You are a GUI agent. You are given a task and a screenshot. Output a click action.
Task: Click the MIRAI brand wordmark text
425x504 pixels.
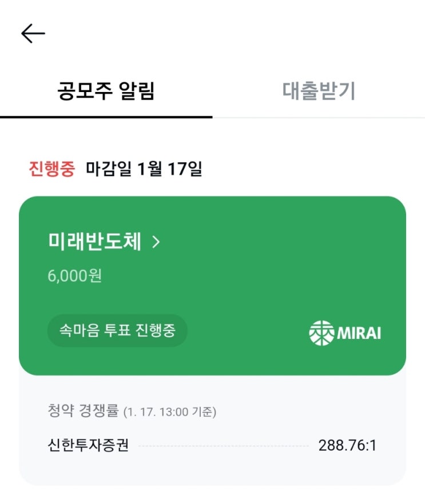point(359,333)
